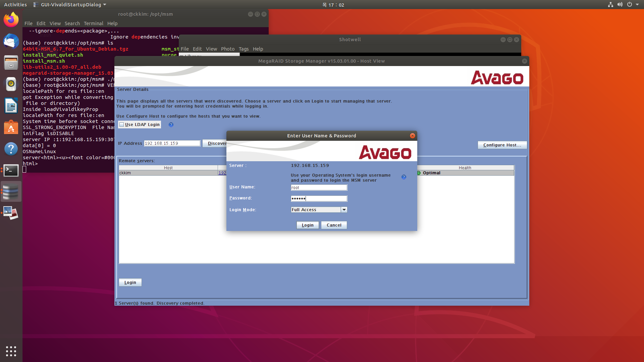Open Shotwell's Tags menu
Viewport: 644px width, 362px height.
point(244,49)
